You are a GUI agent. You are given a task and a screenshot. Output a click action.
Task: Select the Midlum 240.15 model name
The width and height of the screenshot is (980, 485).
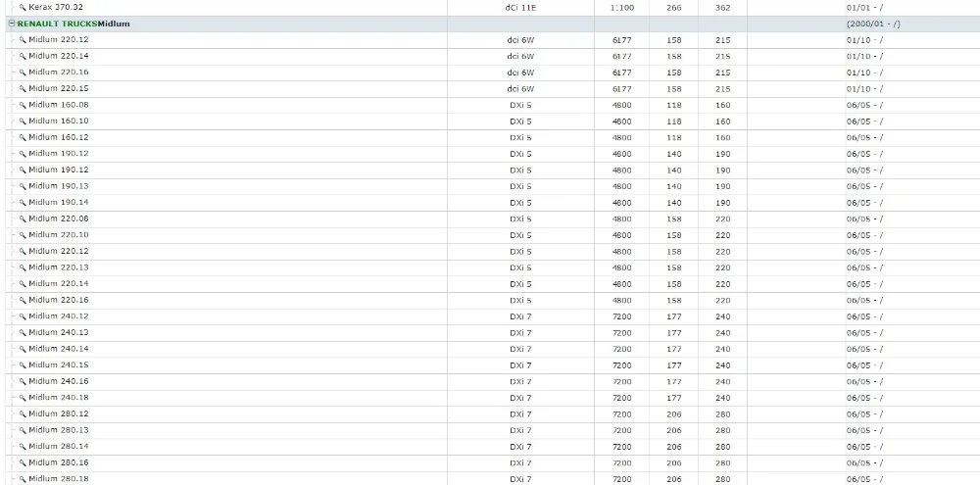59,364
